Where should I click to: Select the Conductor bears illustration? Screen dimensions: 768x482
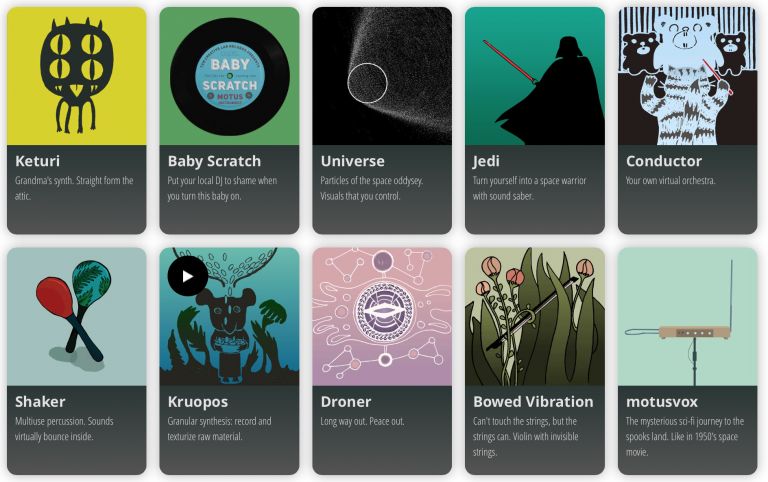pyautogui.click(x=688, y=76)
